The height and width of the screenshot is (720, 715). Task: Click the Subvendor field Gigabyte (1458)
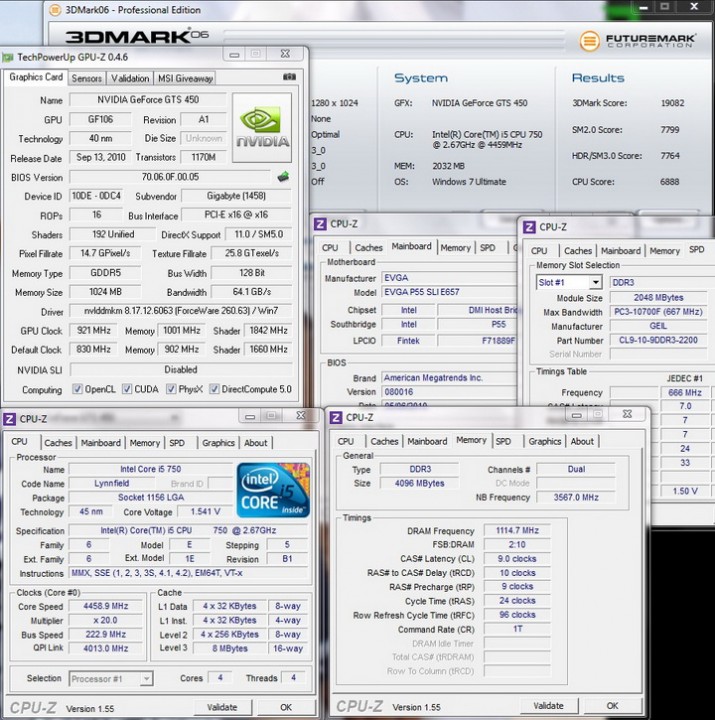236,196
